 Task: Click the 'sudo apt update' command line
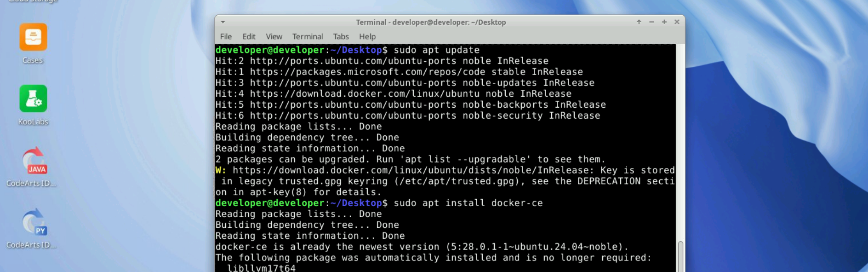(x=348, y=50)
